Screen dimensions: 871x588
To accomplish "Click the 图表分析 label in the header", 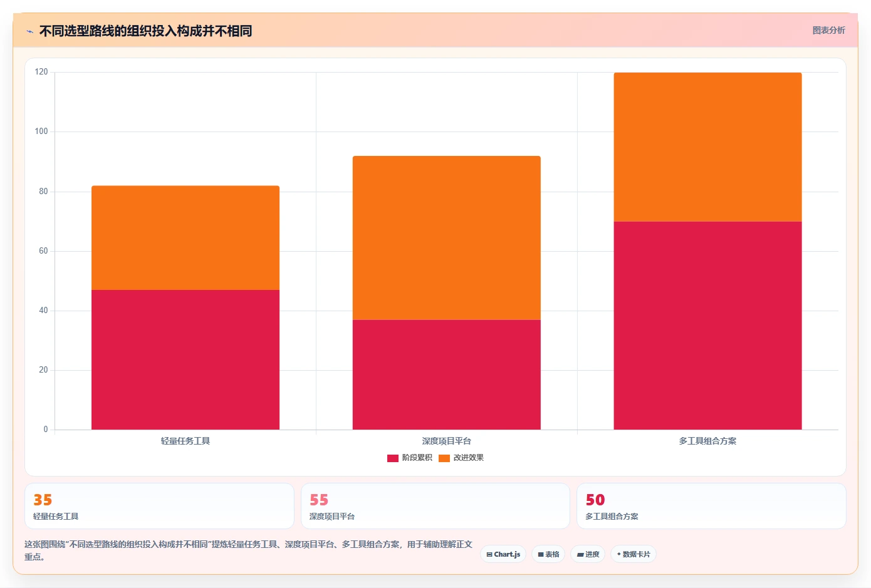I will pyautogui.click(x=828, y=30).
